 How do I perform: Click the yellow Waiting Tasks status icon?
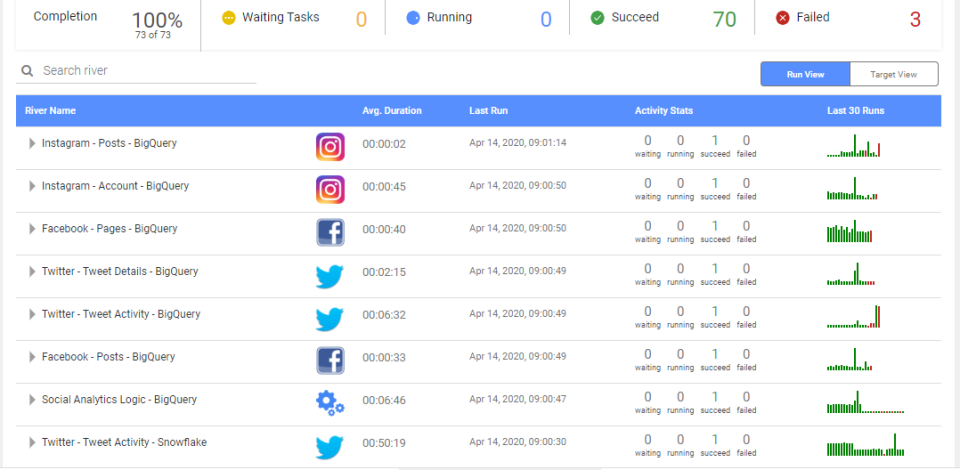pyautogui.click(x=228, y=18)
